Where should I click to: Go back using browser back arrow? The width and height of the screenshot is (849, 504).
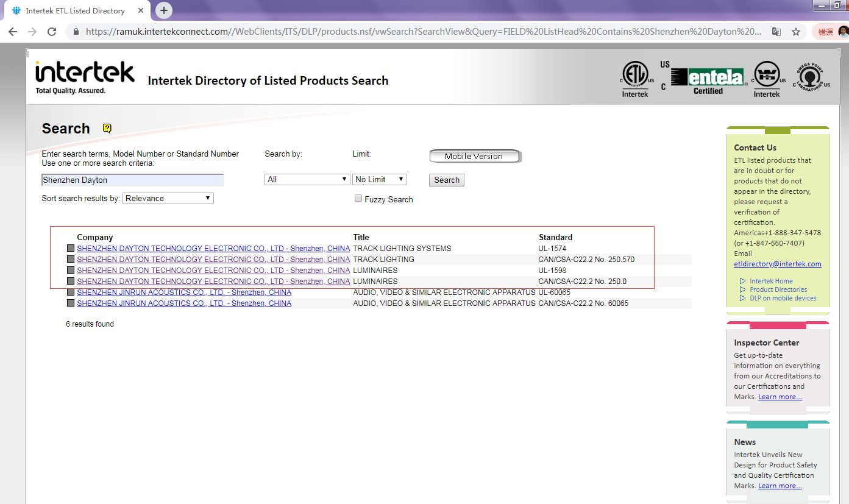(x=13, y=32)
